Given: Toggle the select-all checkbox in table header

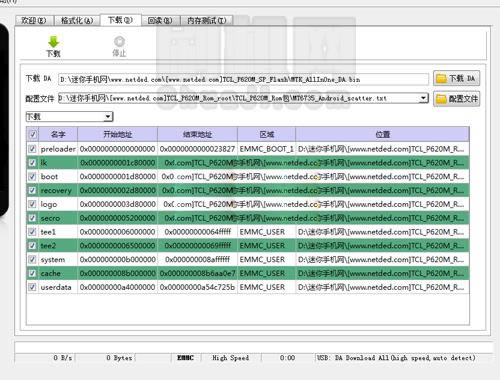Looking at the screenshot, I should [33, 134].
